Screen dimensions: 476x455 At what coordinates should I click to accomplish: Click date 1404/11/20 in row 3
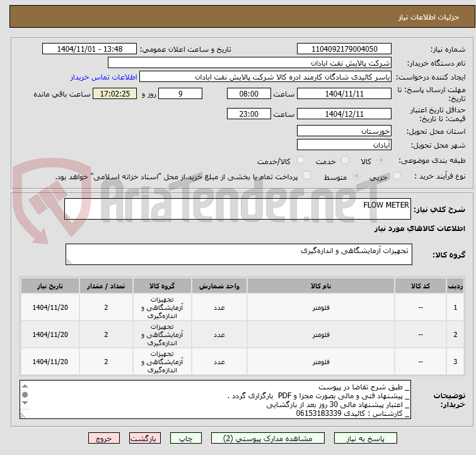click(50, 362)
